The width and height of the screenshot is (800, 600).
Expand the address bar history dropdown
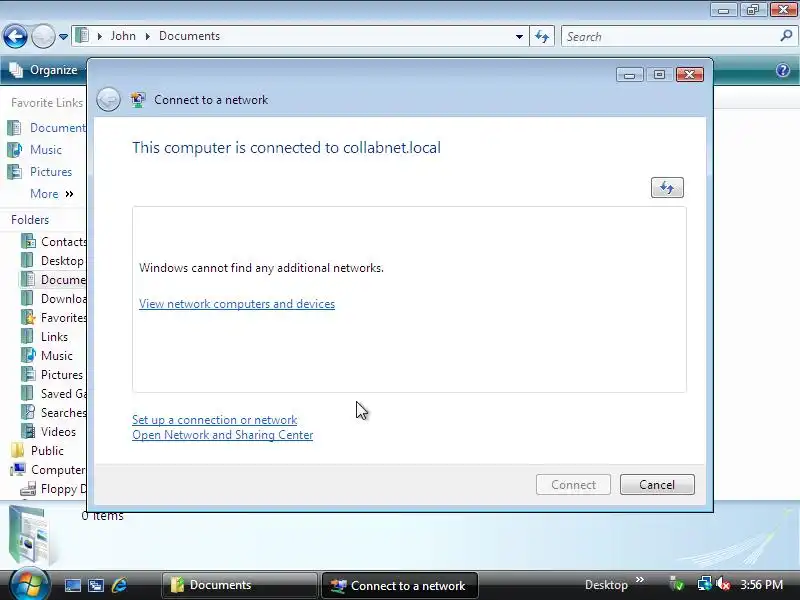(x=519, y=37)
